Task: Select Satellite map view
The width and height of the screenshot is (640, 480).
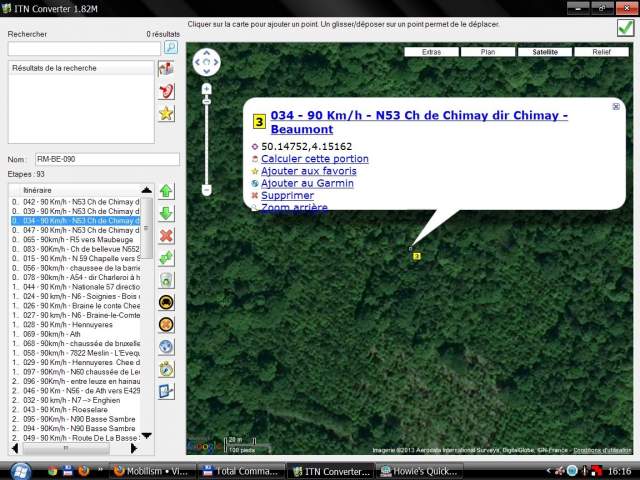Action: tap(545, 51)
